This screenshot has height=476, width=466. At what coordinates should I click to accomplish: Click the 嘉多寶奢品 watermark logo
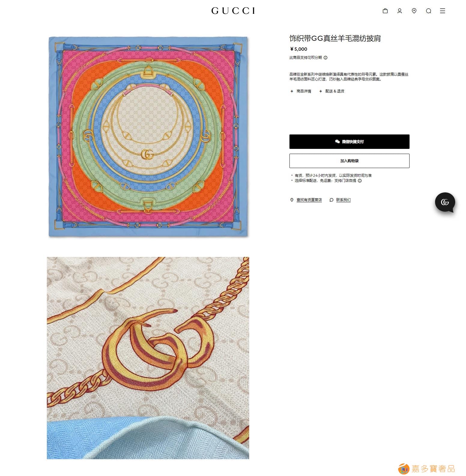[426, 468]
